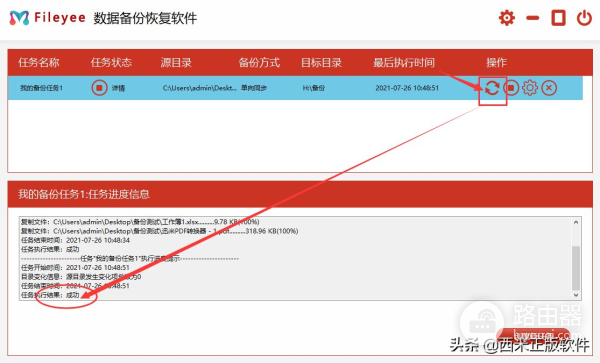Click the log scrollbar up arrow
Viewport: 600px width, 363px height.
pos(576,222)
